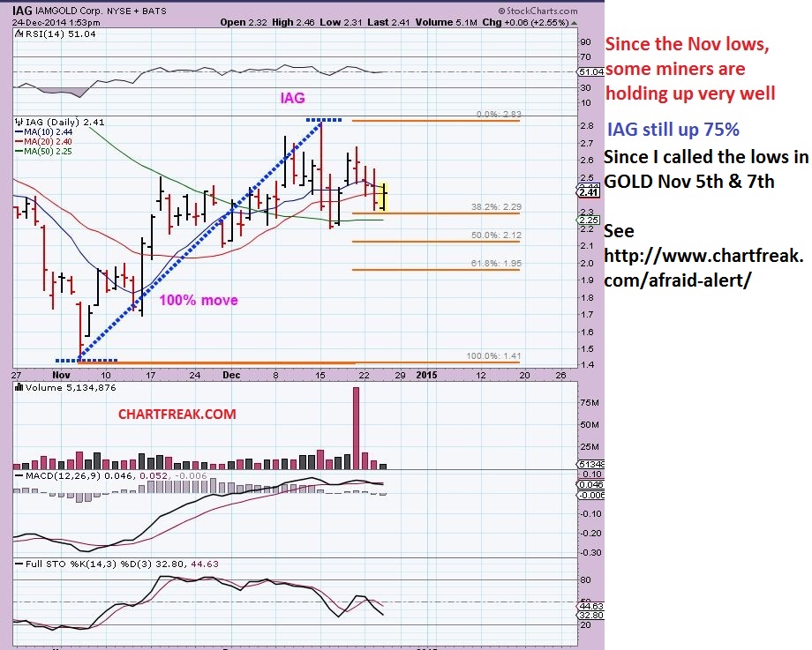Click the RSI(14) 51.04 indicator label

tap(60, 34)
